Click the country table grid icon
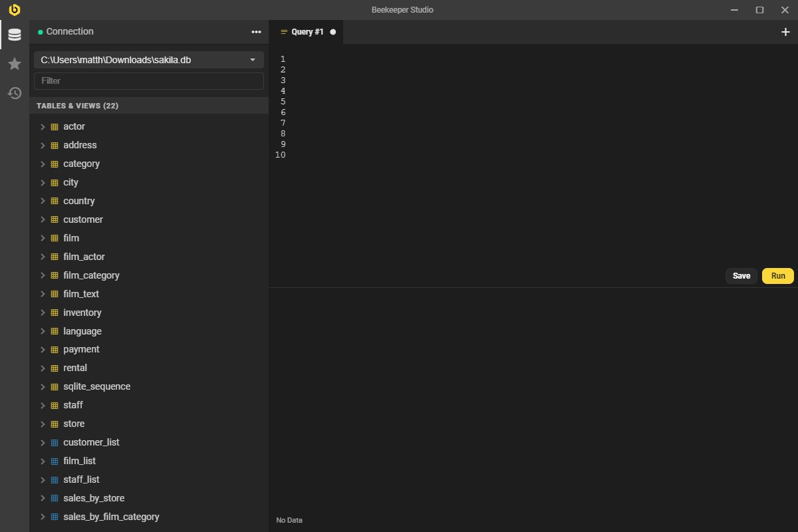 55,201
